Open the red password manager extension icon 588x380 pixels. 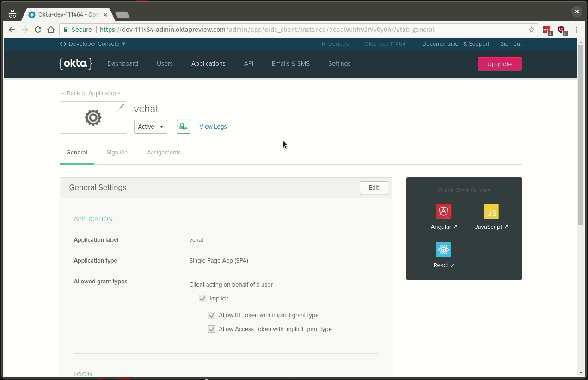547,30
